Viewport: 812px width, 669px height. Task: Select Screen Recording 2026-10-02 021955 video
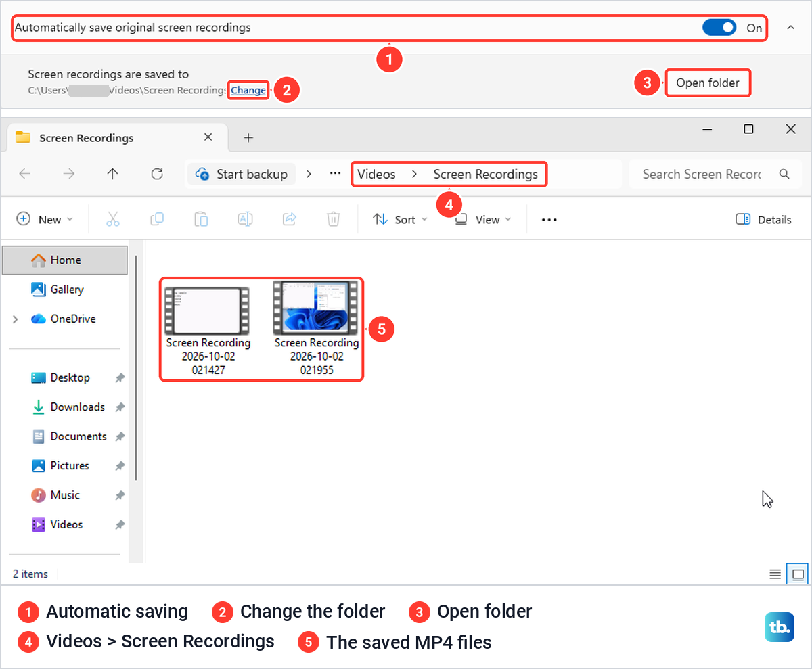pos(316,329)
